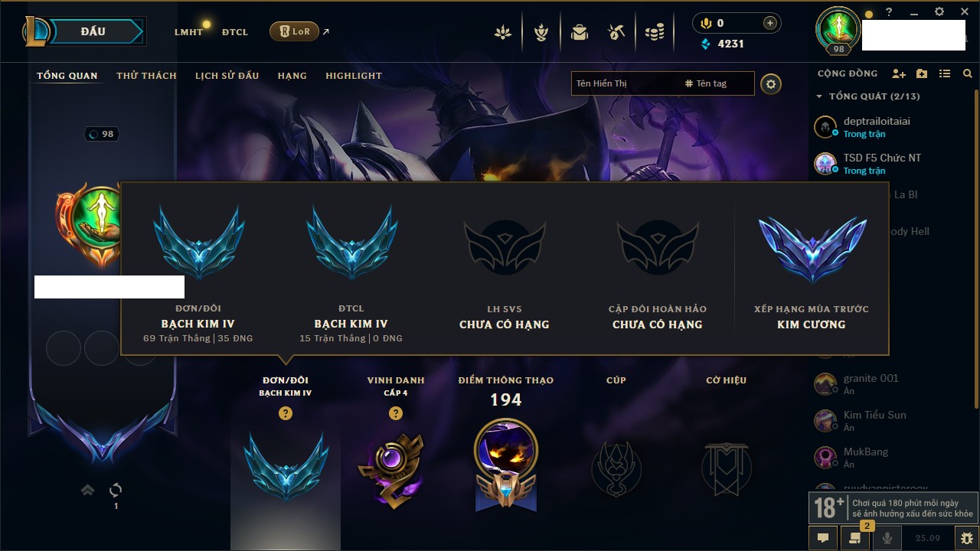Search the friends list magnifier icon
The height and width of the screenshot is (551, 980).
[x=968, y=73]
